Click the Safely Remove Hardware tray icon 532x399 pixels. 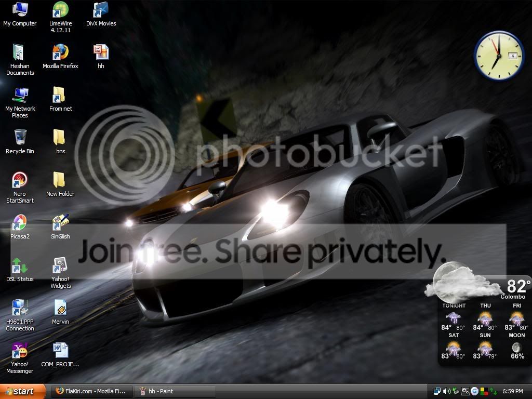(x=456, y=391)
